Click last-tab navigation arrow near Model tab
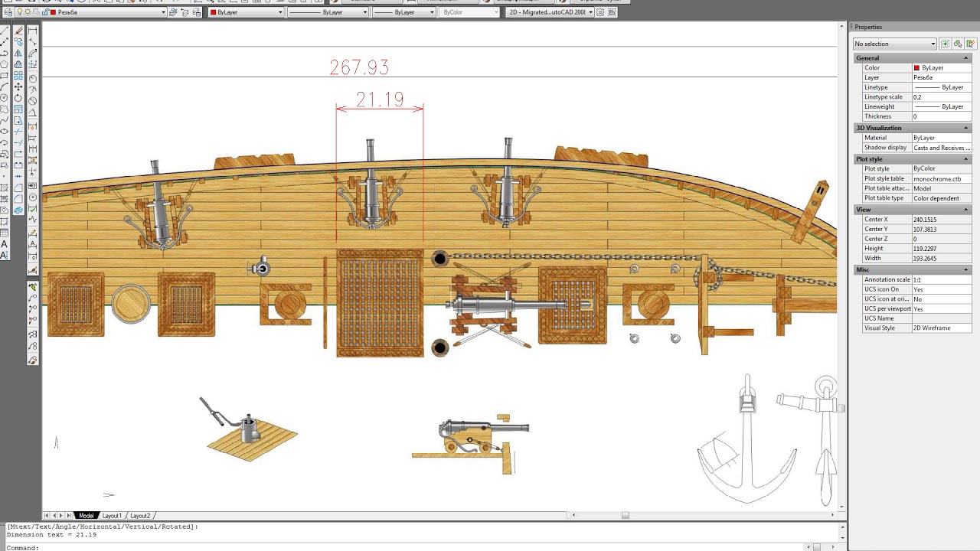 click(70, 516)
